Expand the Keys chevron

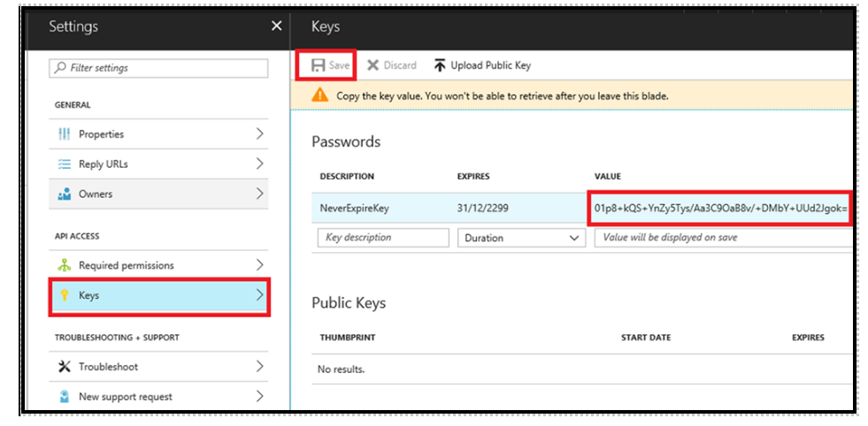pos(259,295)
